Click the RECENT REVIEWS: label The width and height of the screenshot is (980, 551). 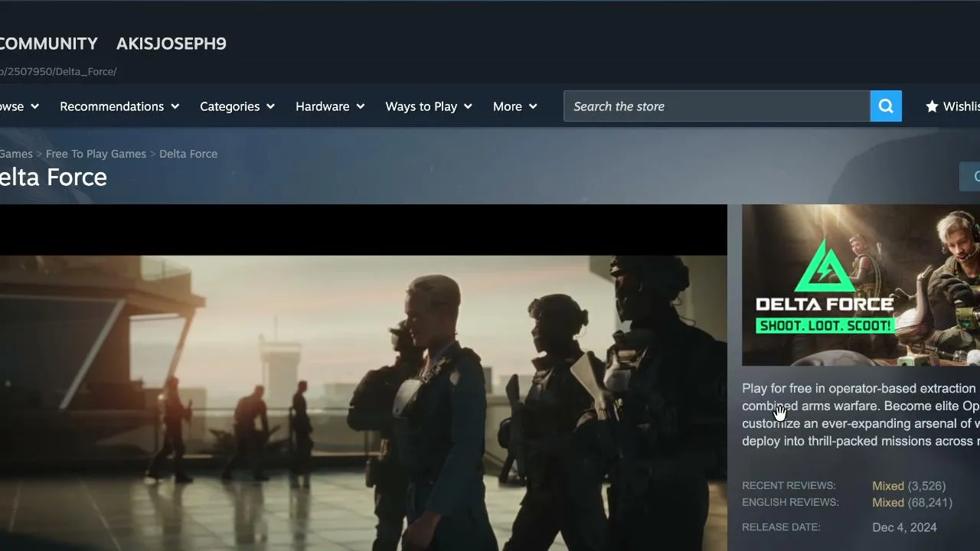[789, 486]
